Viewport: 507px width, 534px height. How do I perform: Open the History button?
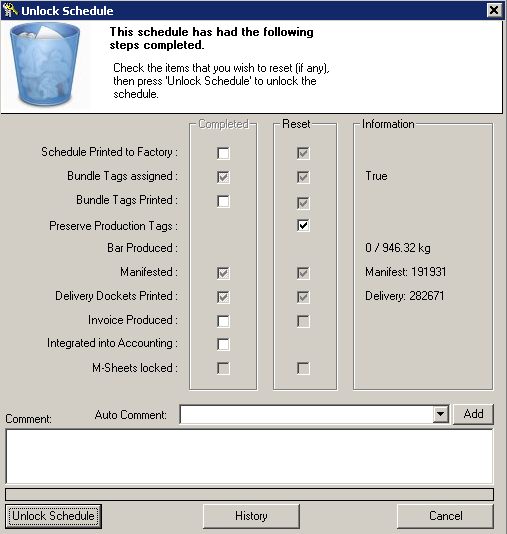point(251,516)
